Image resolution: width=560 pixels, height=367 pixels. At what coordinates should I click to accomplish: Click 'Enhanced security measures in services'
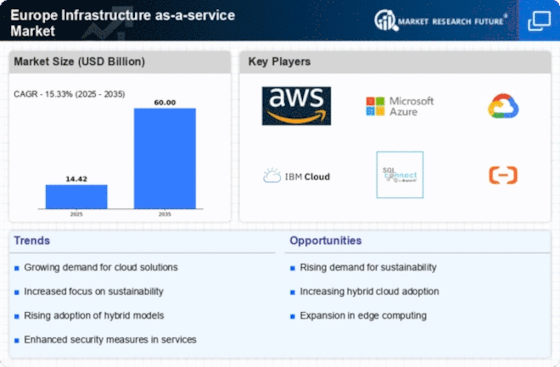(110, 340)
